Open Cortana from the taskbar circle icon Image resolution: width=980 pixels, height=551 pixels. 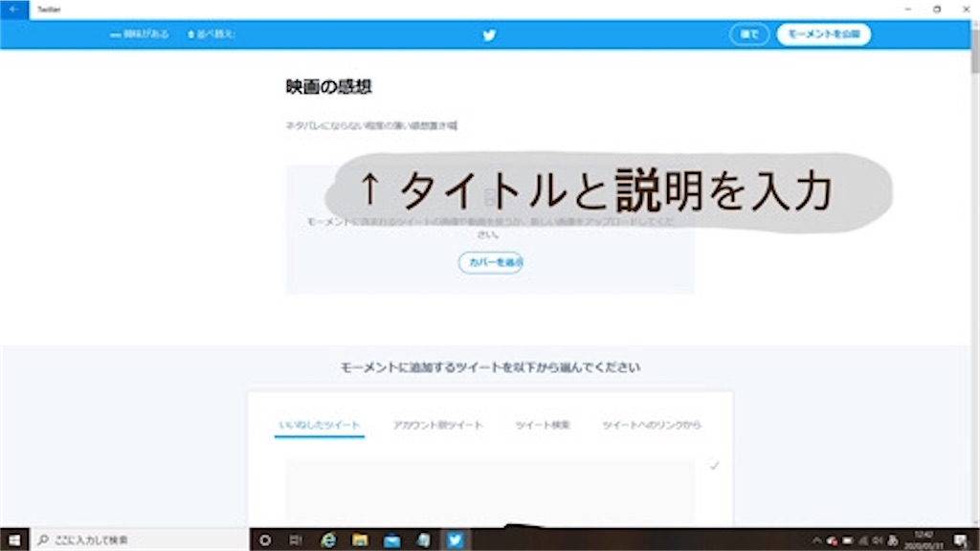265,540
